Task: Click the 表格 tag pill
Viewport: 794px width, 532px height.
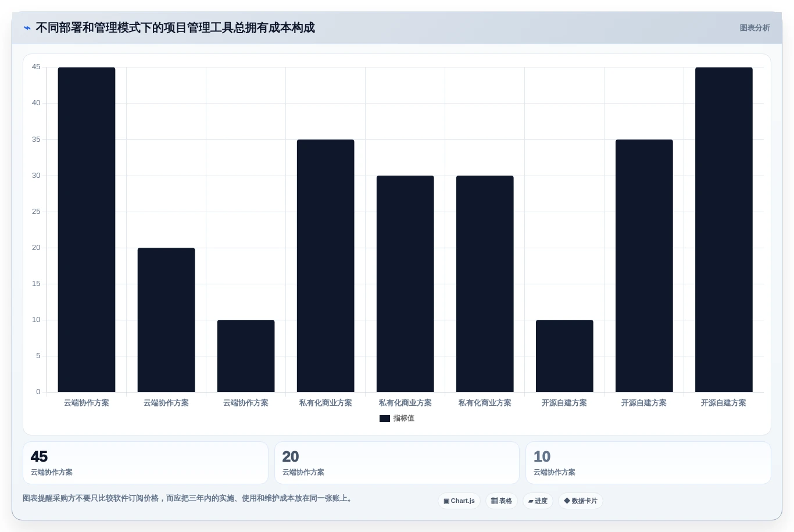Action: point(502,501)
